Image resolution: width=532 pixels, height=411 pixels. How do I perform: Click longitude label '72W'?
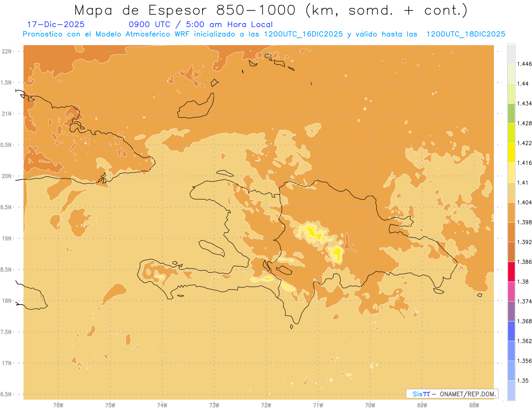pyautogui.click(x=266, y=405)
